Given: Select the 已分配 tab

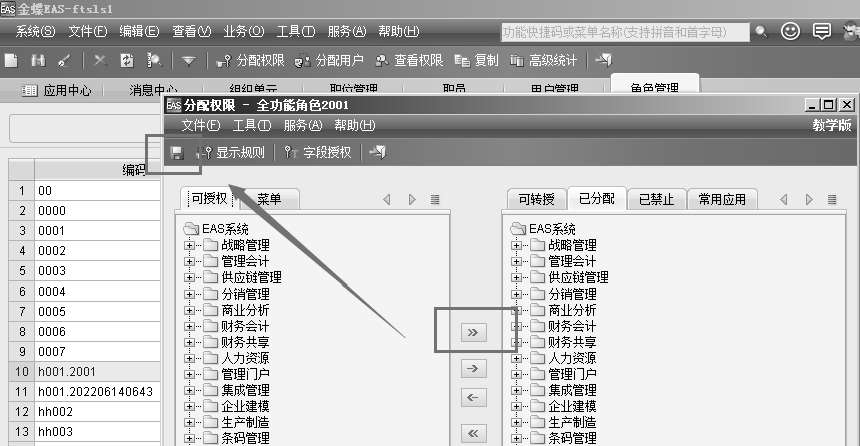Looking at the screenshot, I should point(597,198).
